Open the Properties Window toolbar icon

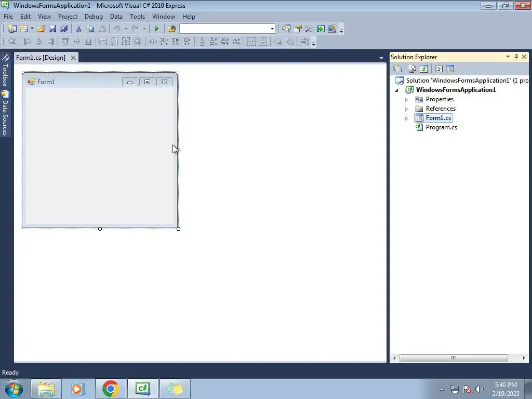298,29
